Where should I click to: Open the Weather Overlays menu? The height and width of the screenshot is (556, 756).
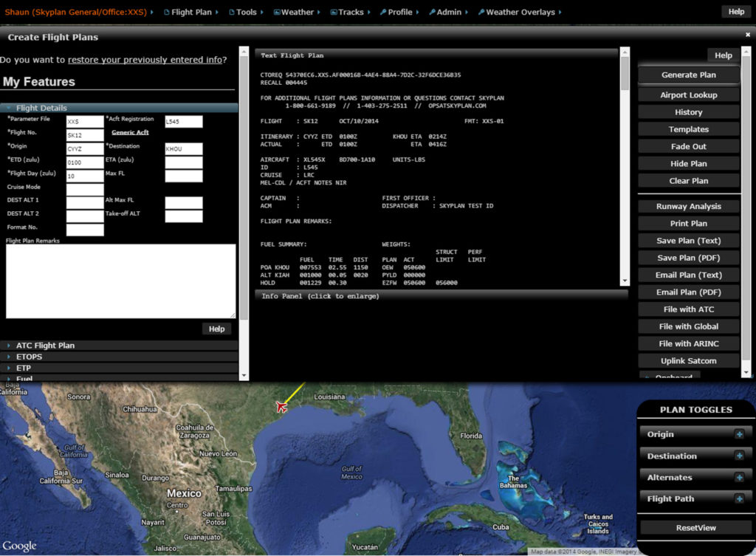(x=519, y=12)
